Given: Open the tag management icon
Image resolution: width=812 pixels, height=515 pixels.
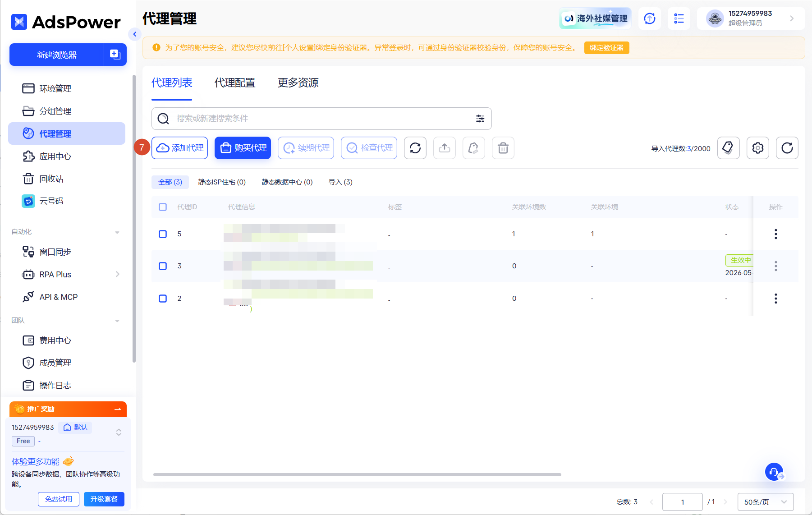Looking at the screenshot, I should click(x=729, y=148).
